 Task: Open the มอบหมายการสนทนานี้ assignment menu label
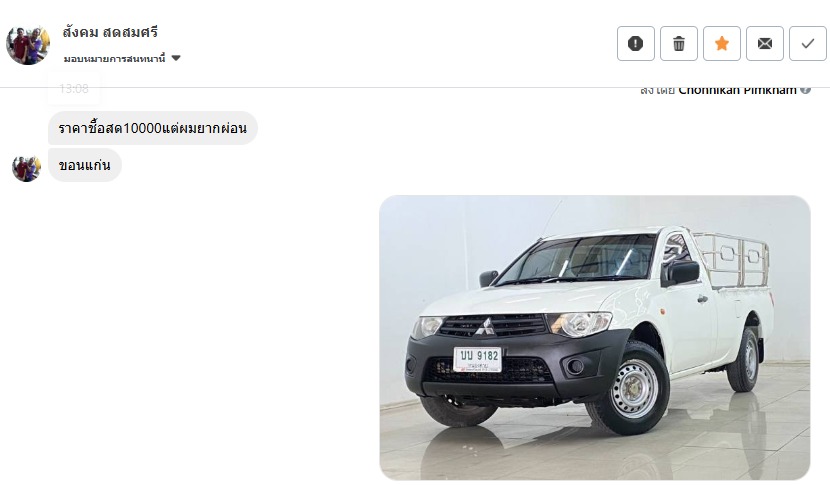114,58
